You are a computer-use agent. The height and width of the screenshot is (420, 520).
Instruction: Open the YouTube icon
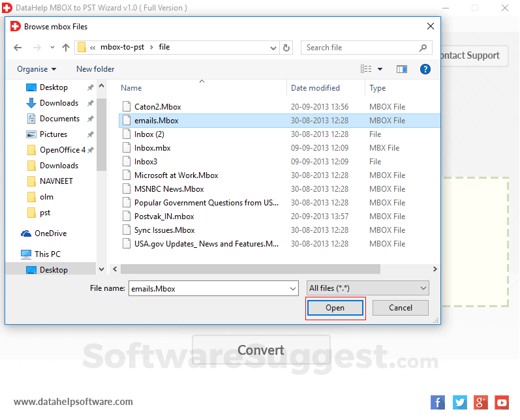[502, 402]
